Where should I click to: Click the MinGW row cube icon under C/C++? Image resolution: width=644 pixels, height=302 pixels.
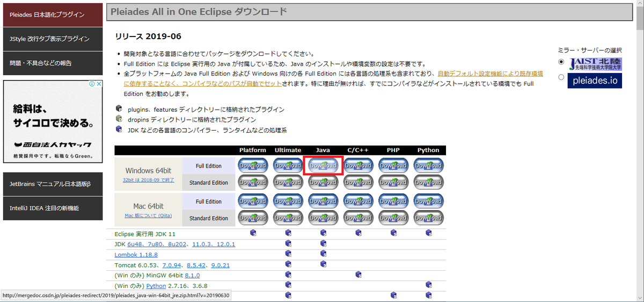tap(358, 275)
